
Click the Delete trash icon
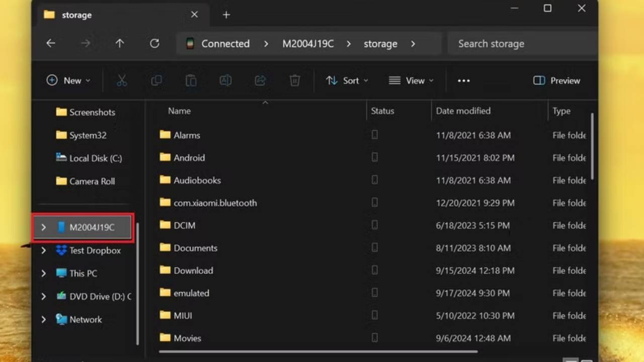[x=295, y=80]
